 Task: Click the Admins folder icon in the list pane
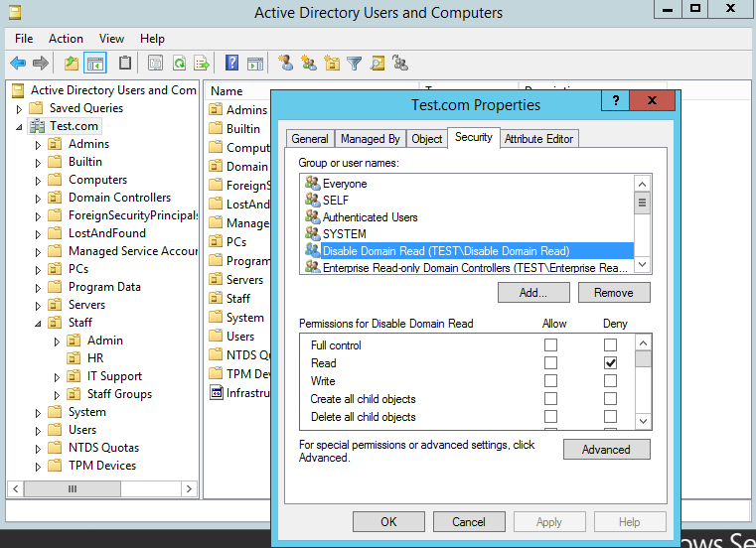click(x=216, y=109)
